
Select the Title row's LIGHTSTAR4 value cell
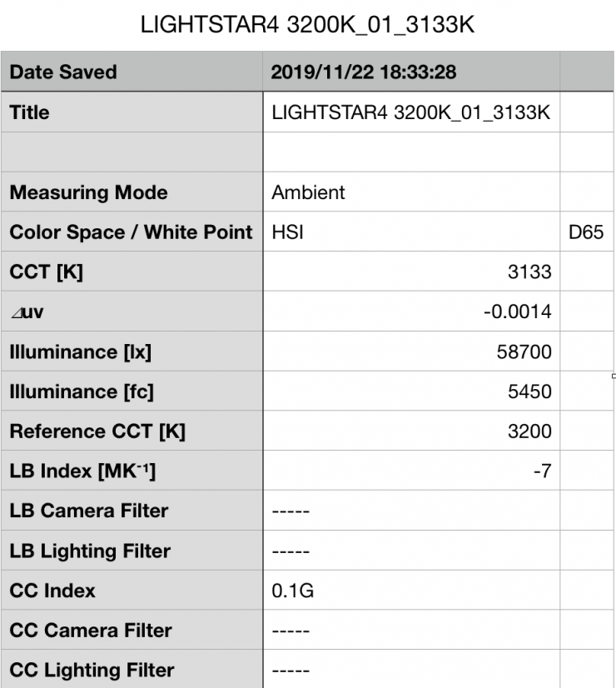pyautogui.click(x=411, y=112)
